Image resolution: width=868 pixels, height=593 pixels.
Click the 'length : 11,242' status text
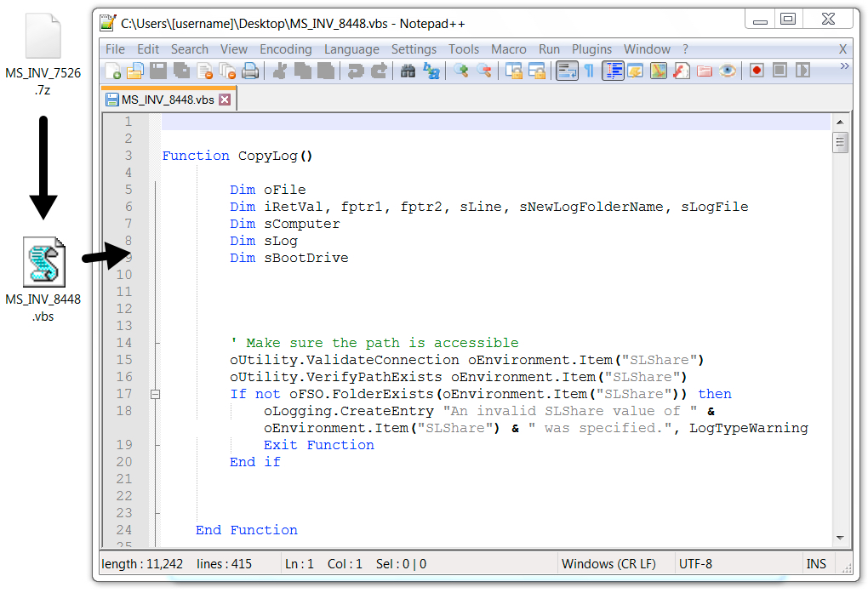click(142, 564)
